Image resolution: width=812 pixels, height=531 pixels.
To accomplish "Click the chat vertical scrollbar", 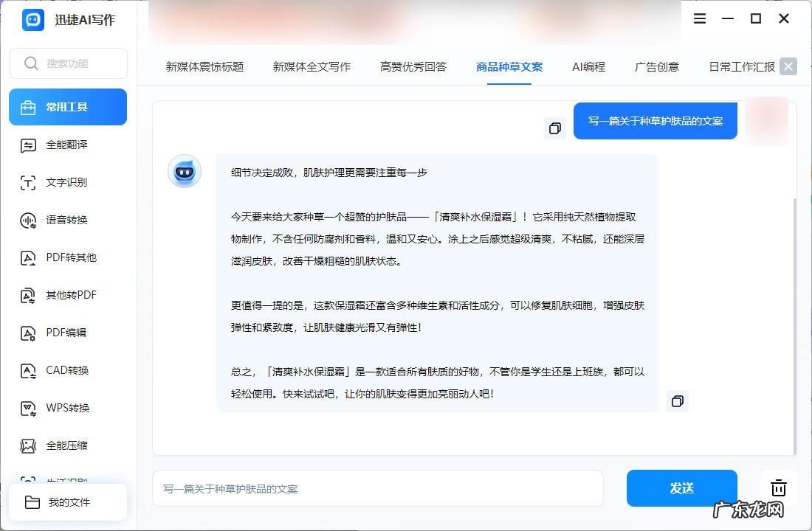I will pos(794,324).
